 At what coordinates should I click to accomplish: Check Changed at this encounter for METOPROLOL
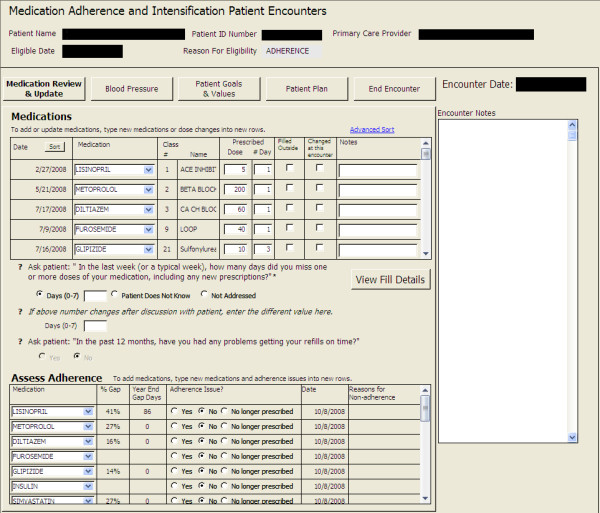(319, 188)
